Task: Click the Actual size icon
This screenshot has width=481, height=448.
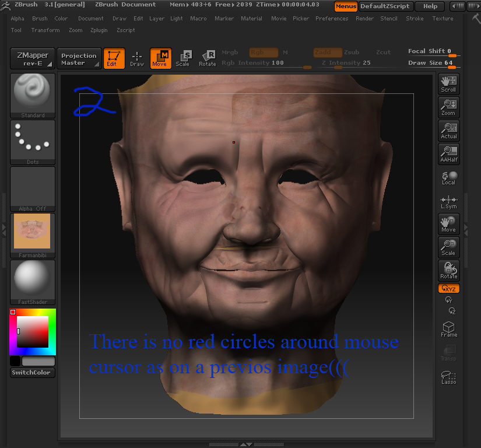Action: [448, 130]
